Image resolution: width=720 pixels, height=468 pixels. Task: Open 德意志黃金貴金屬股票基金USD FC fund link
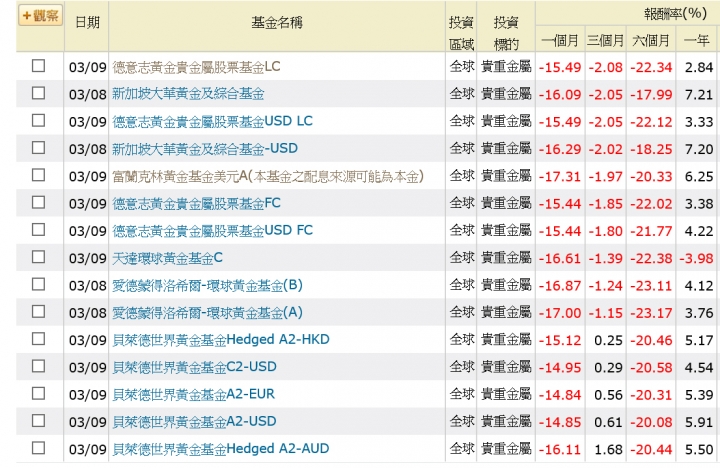[x=213, y=231]
